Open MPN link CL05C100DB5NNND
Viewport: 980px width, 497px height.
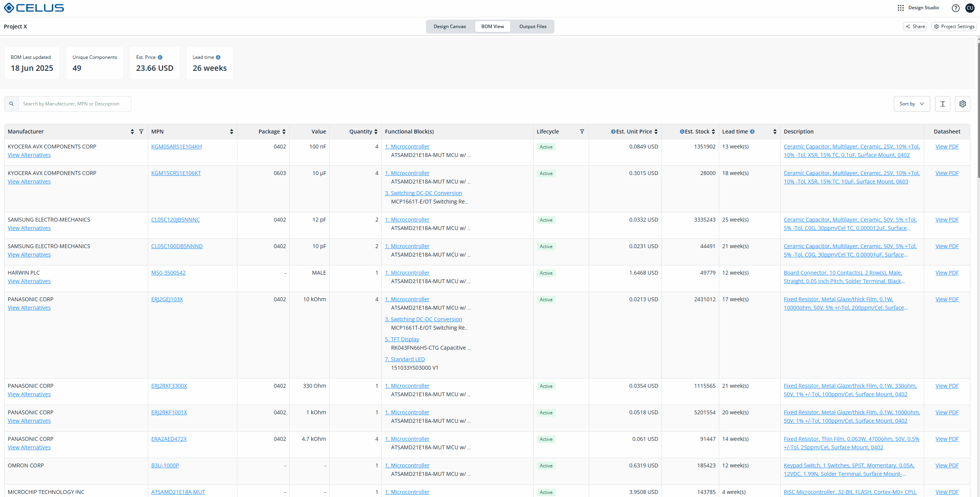coord(177,246)
